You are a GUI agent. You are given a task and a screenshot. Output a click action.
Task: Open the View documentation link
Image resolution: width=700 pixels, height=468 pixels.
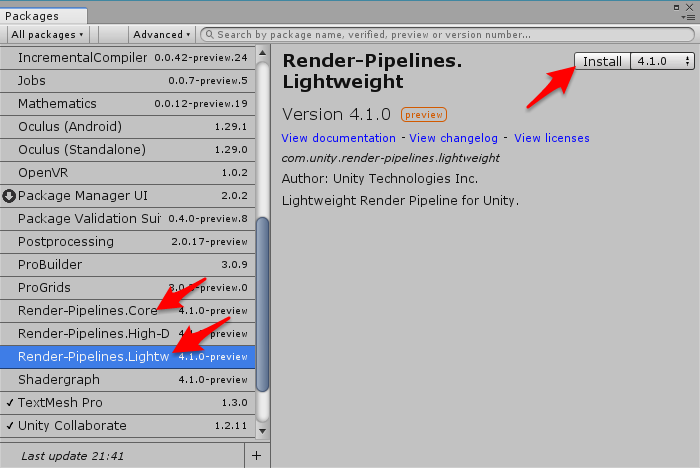point(338,138)
